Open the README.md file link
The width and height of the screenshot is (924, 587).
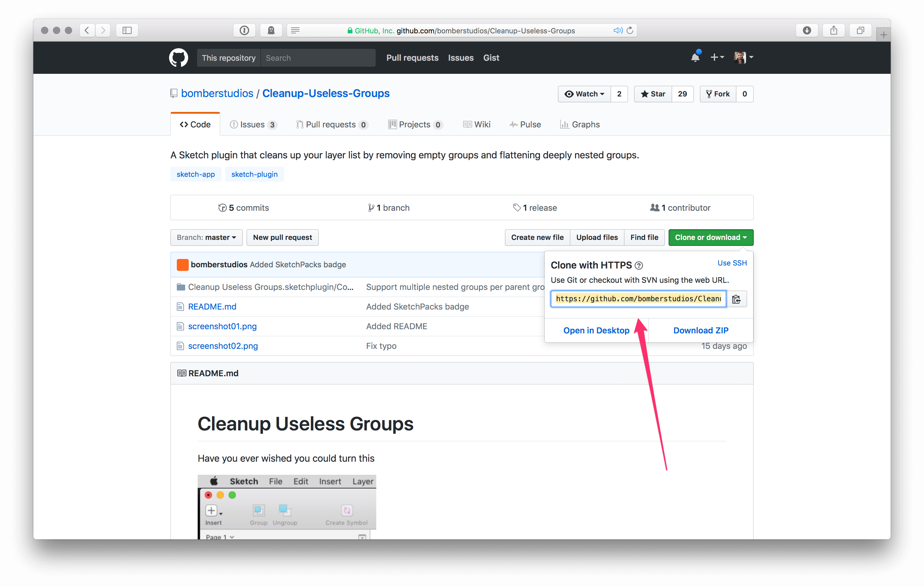[x=212, y=307]
